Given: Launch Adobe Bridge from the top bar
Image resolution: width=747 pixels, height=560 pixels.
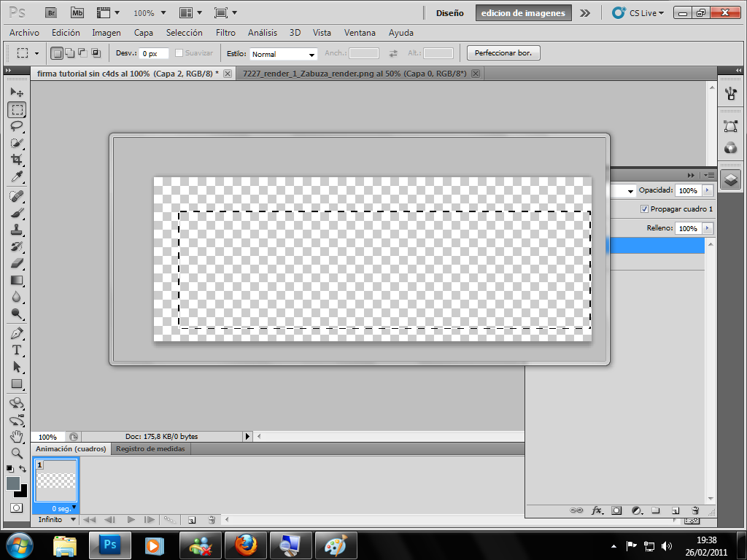Looking at the screenshot, I should [51, 13].
